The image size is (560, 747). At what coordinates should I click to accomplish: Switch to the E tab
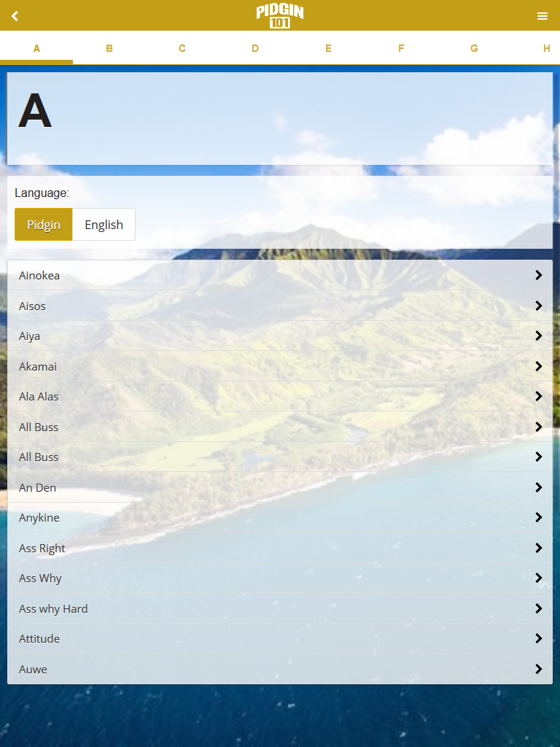[x=328, y=48]
